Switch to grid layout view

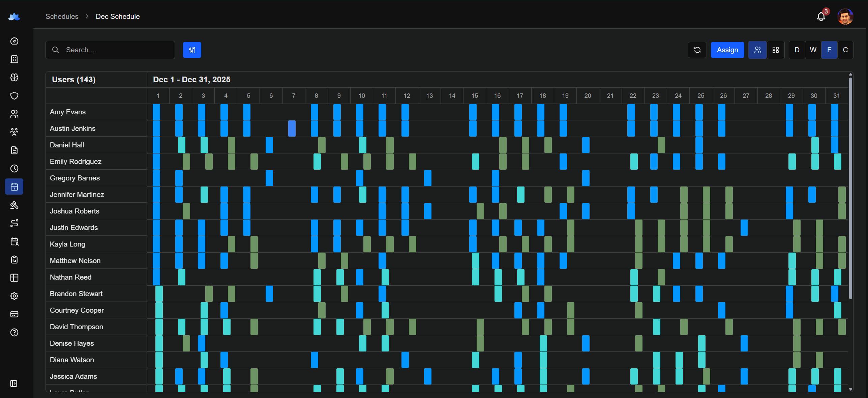(776, 50)
